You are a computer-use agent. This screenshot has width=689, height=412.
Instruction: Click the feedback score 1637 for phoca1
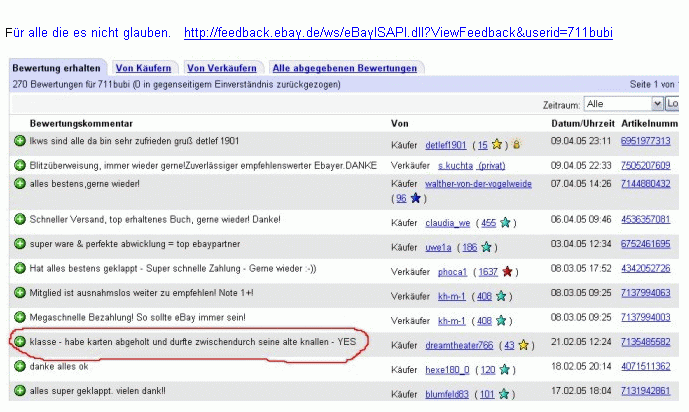click(x=488, y=271)
